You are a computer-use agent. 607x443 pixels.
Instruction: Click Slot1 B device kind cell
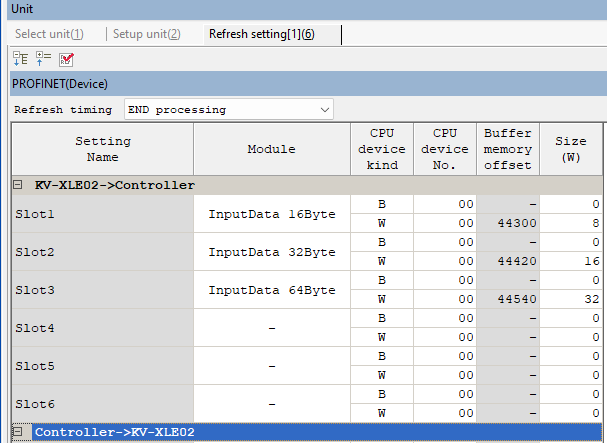[382, 204]
